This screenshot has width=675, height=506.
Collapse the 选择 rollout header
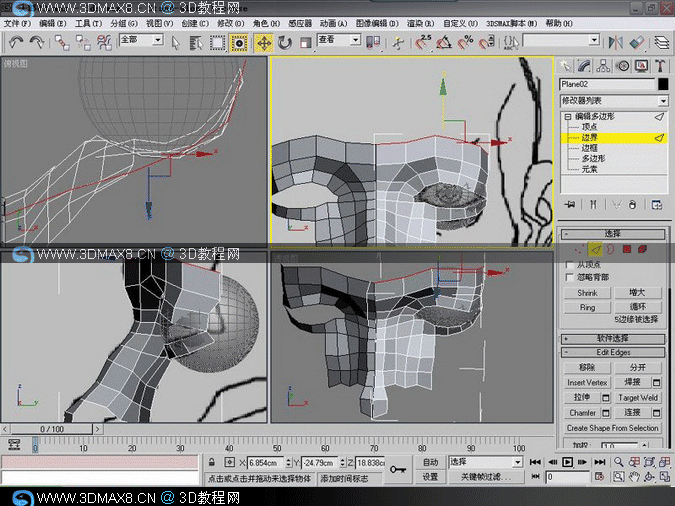pyautogui.click(x=613, y=233)
